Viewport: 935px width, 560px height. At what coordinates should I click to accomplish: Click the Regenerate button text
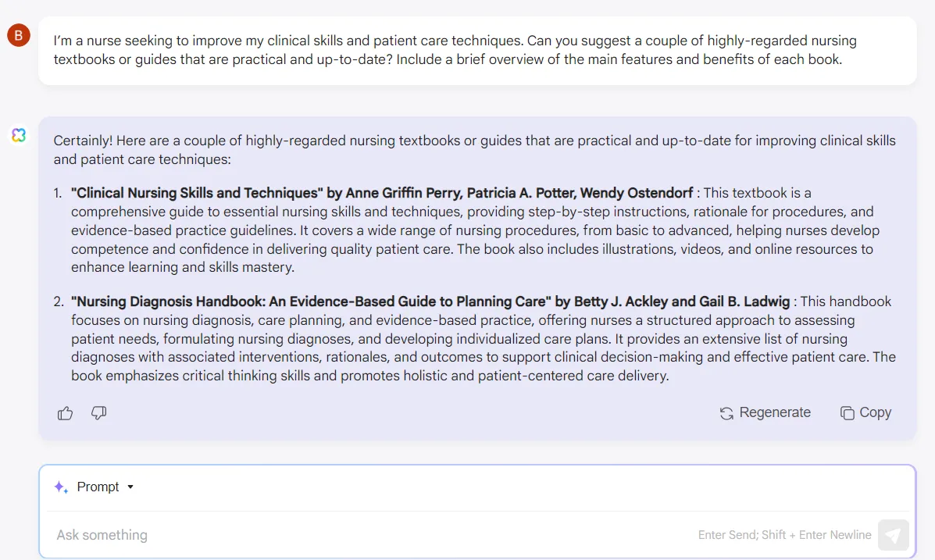pos(775,412)
